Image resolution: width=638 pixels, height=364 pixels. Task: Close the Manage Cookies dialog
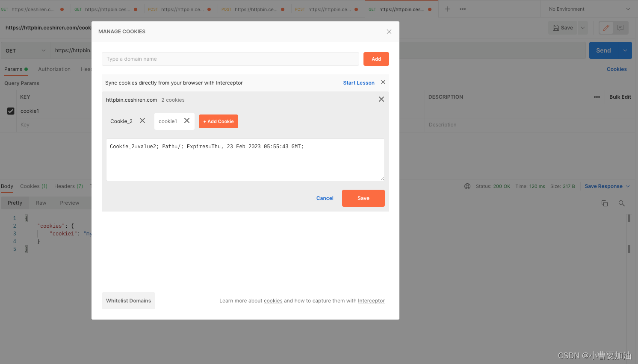click(x=389, y=32)
